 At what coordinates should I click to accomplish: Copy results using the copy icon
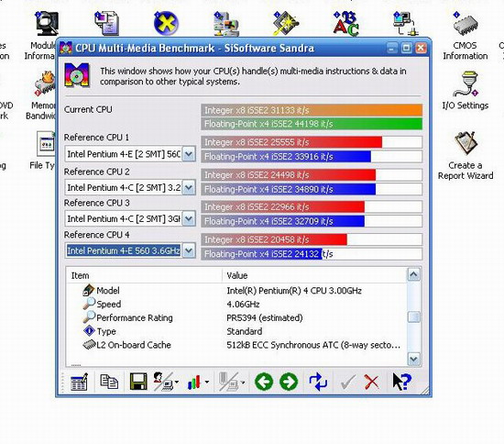click(109, 382)
